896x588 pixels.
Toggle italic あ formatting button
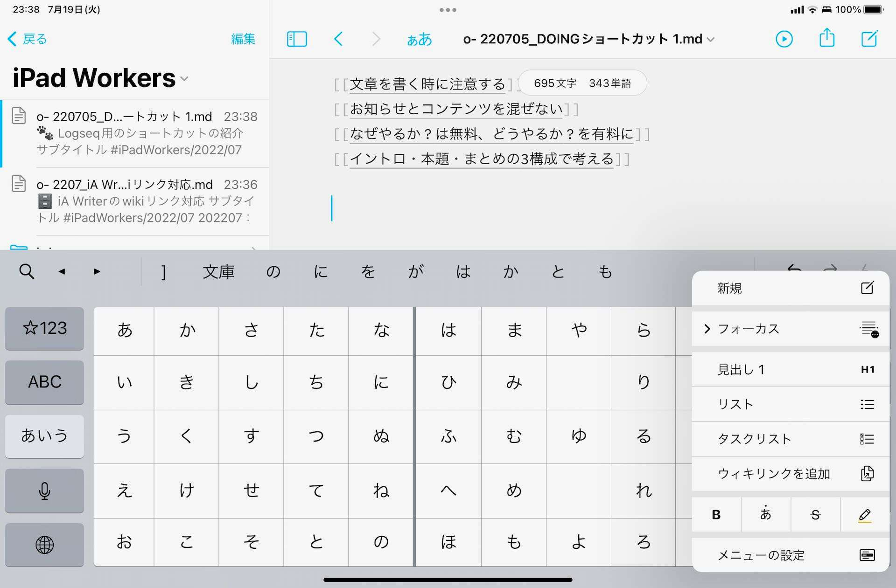click(x=766, y=515)
